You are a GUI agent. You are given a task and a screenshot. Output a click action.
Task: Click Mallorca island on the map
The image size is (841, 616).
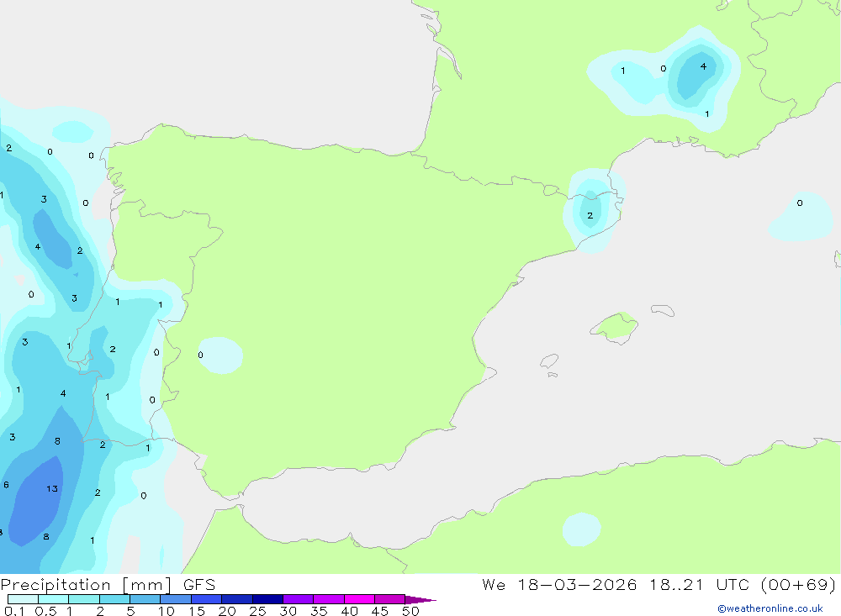tap(614, 327)
